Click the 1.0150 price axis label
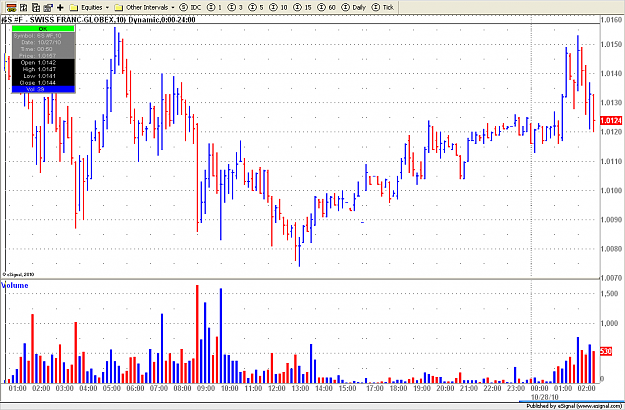This screenshot has height=410, width=625. pos(611,44)
